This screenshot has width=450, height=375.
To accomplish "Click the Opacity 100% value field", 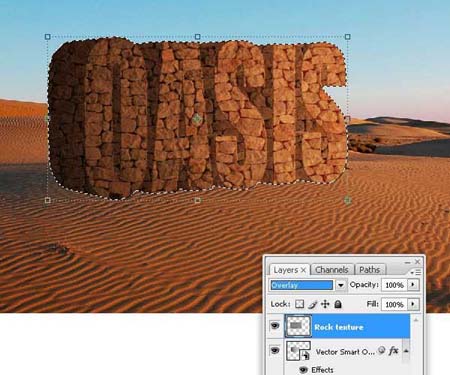I will tap(394, 285).
